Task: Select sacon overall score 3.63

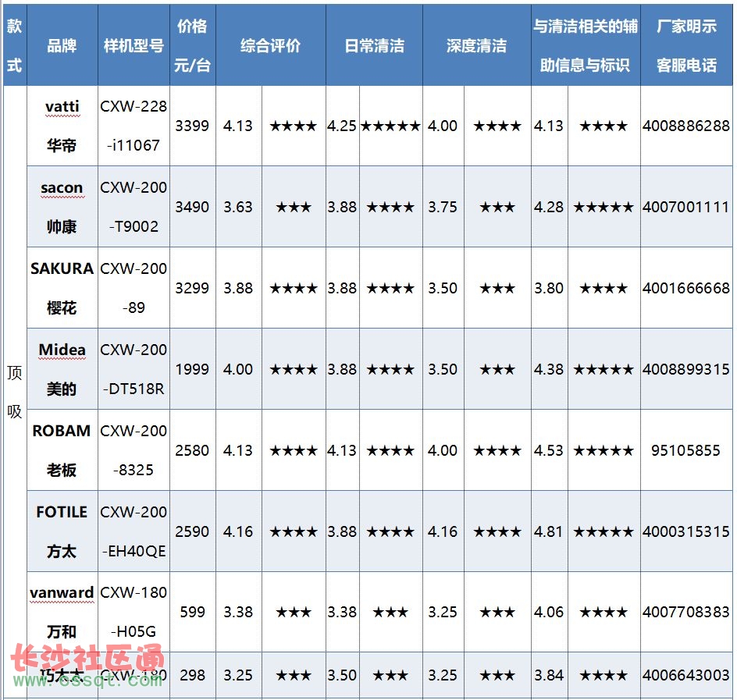Action: pos(238,207)
